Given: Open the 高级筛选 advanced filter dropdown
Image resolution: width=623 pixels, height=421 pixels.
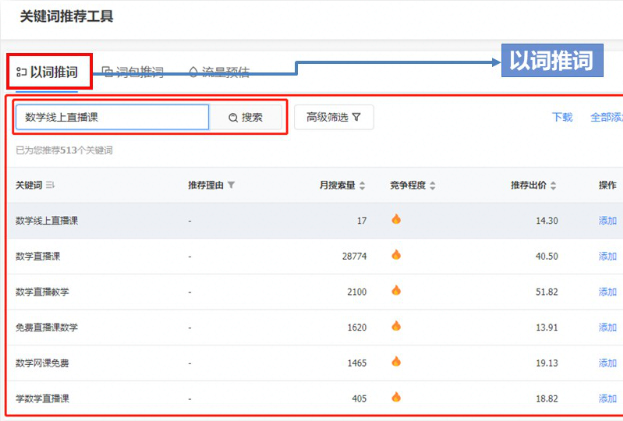Looking at the screenshot, I should (x=334, y=117).
